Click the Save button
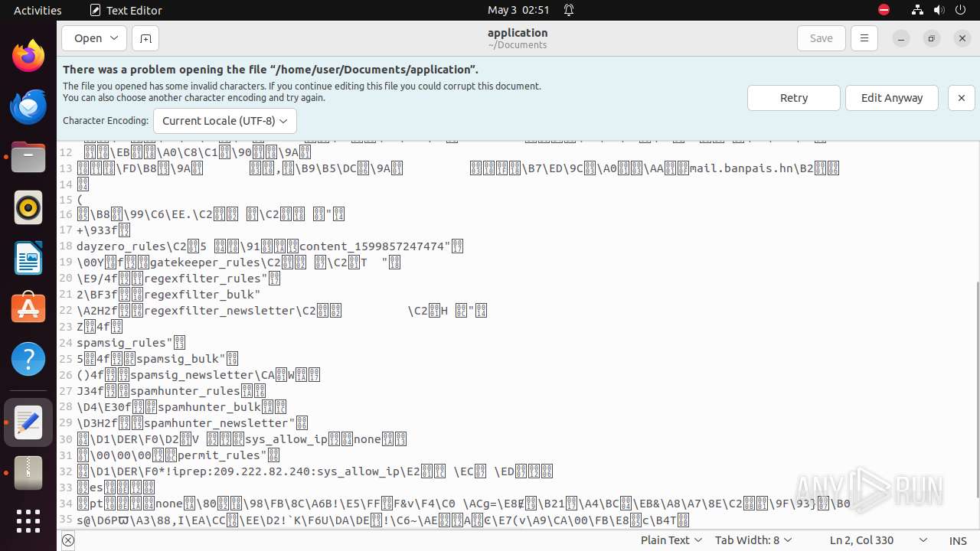The width and height of the screenshot is (980, 551). 821,38
